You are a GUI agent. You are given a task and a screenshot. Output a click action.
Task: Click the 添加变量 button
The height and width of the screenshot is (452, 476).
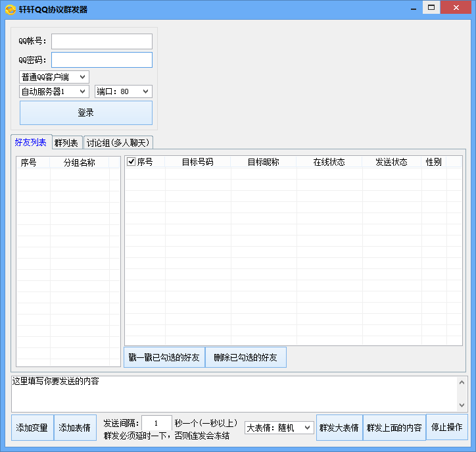pyautogui.click(x=32, y=428)
